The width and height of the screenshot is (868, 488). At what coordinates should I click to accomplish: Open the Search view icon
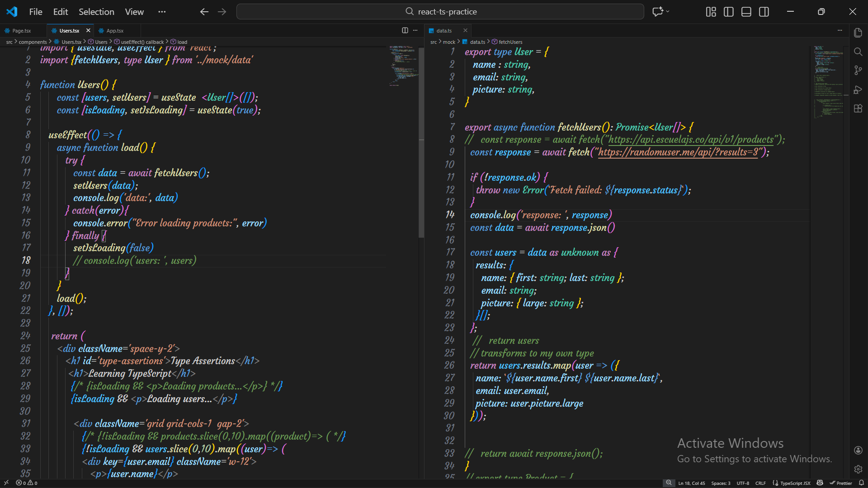(x=858, y=52)
